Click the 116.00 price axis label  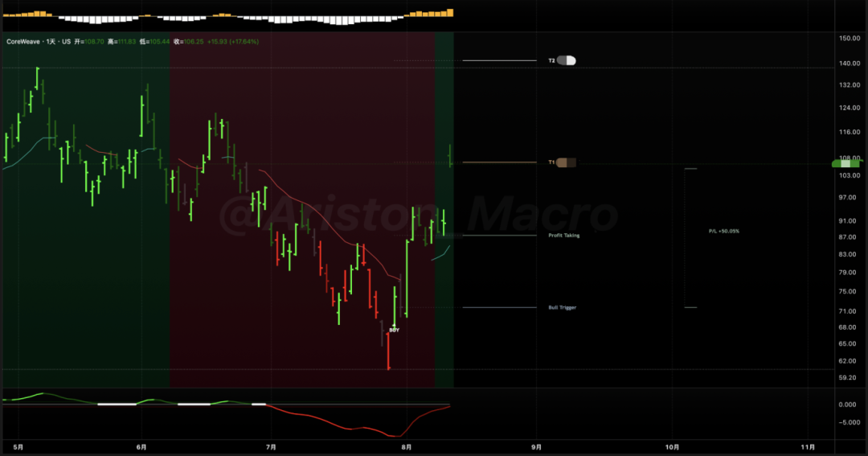pyautogui.click(x=850, y=133)
